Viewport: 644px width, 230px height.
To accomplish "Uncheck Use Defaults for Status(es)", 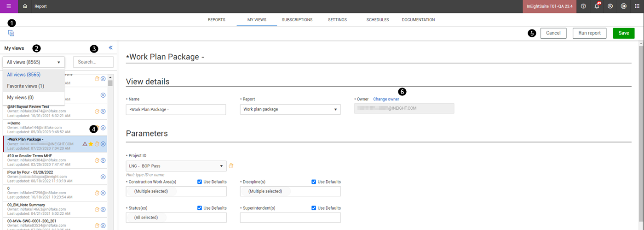I will point(200,208).
